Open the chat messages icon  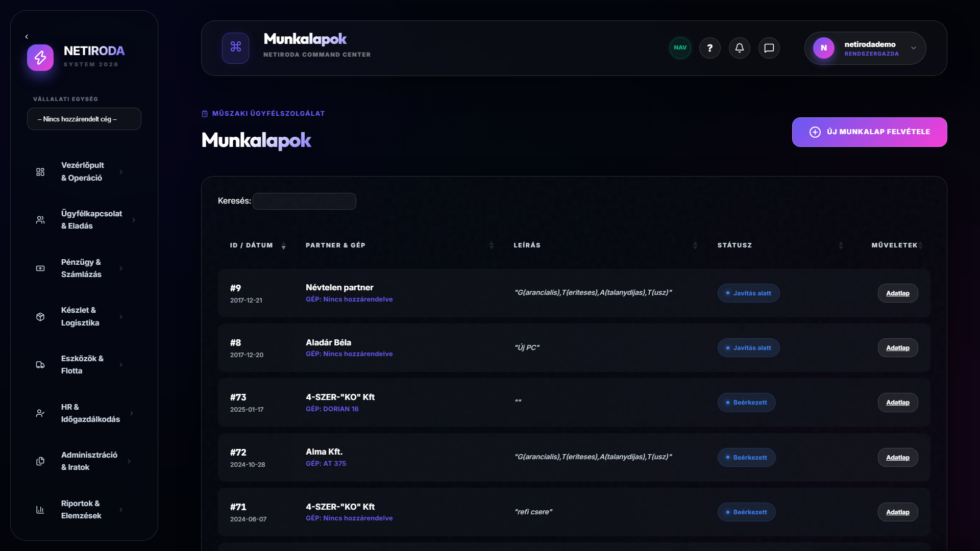(769, 48)
